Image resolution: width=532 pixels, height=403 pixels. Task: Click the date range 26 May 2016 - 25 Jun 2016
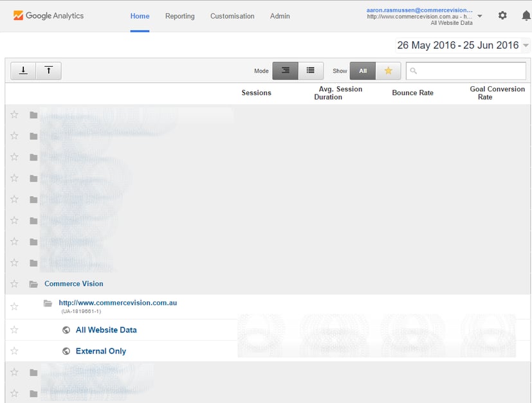457,45
